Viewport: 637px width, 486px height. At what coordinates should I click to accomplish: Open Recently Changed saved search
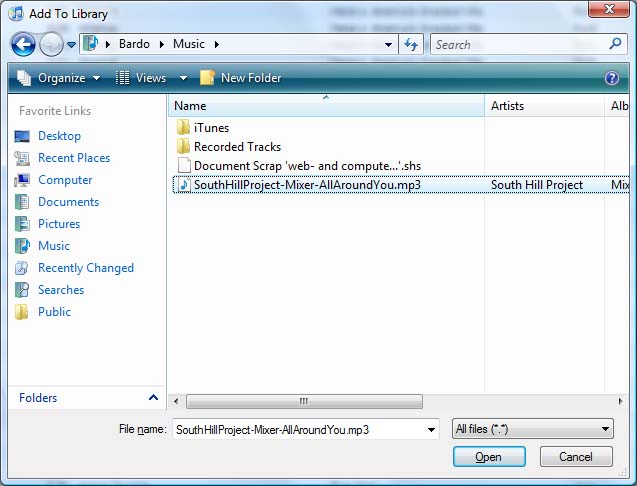[x=85, y=268]
